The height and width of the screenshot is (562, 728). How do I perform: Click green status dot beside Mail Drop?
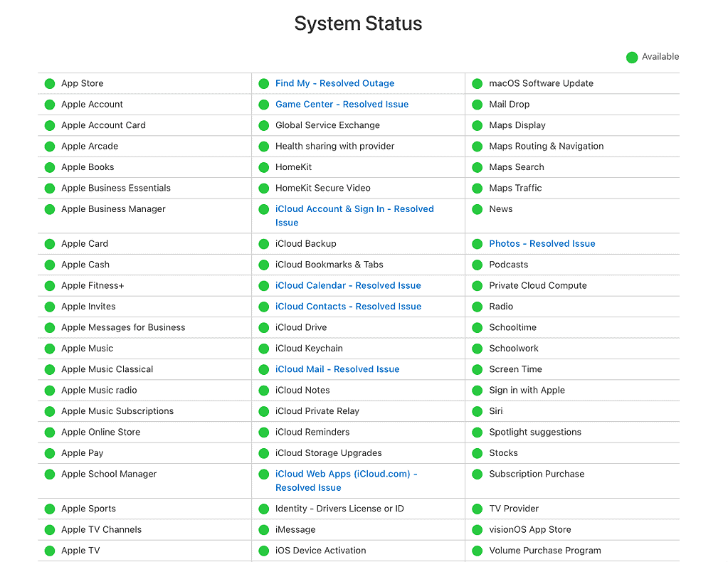click(x=478, y=105)
